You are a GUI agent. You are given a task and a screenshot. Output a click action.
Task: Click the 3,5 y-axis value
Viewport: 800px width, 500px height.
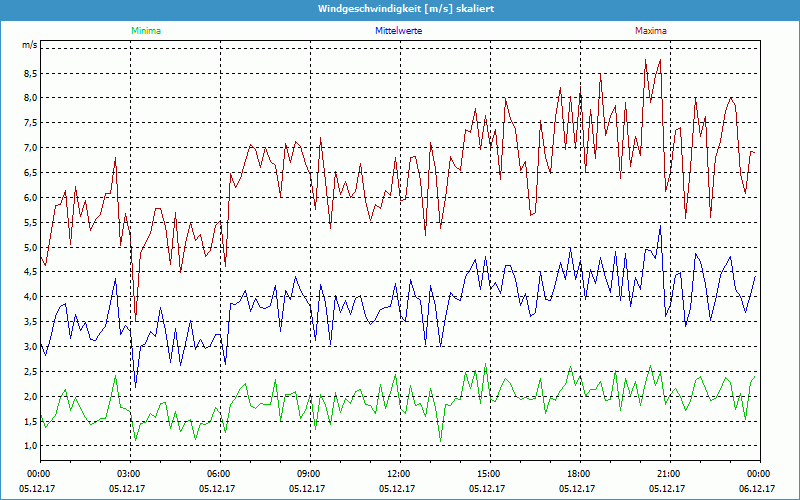(31, 322)
